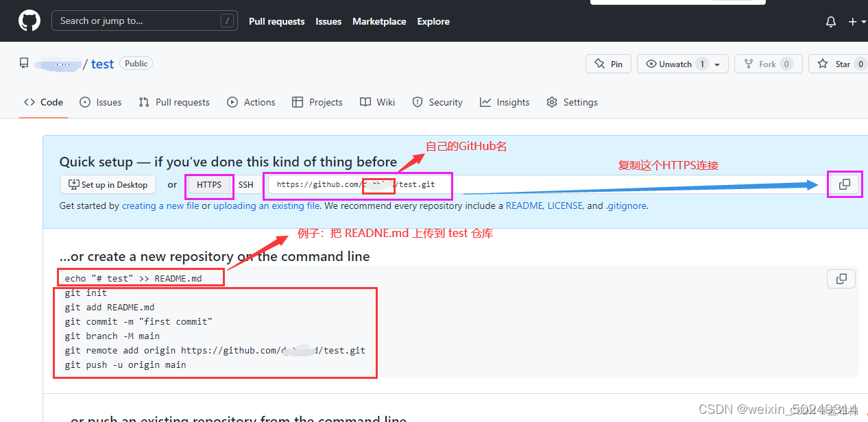Pin this repository with the Pin button
The image size is (868, 422).
pos(609,64)
